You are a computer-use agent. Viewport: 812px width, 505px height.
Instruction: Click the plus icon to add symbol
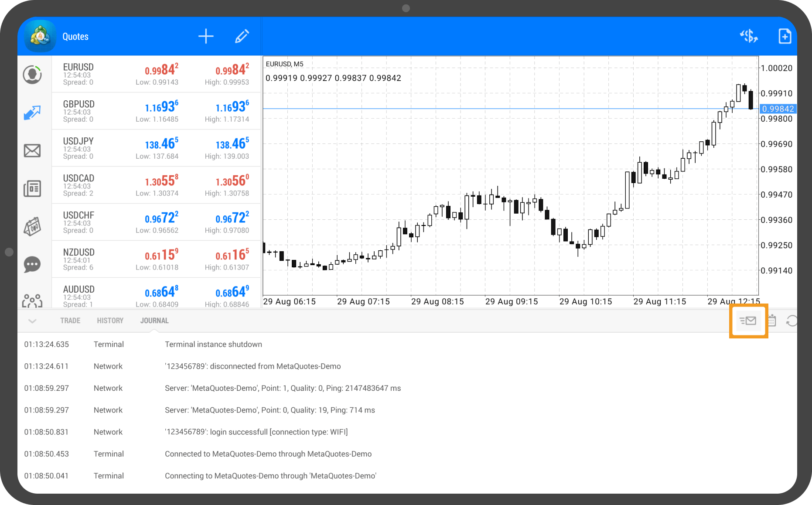(x=206, y=37)
